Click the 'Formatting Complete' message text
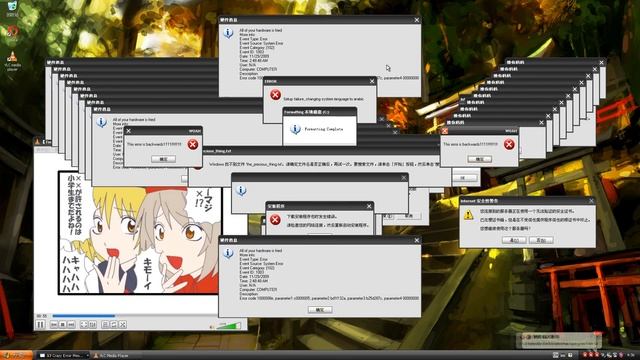Image resolution: width=640 pixels, height=360 pixels. 324,129
